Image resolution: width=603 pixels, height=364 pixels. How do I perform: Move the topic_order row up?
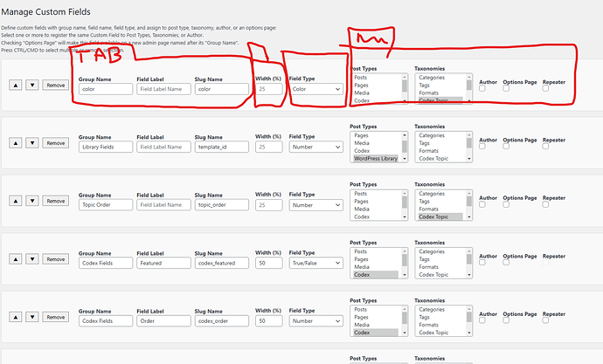pos(16,201)
